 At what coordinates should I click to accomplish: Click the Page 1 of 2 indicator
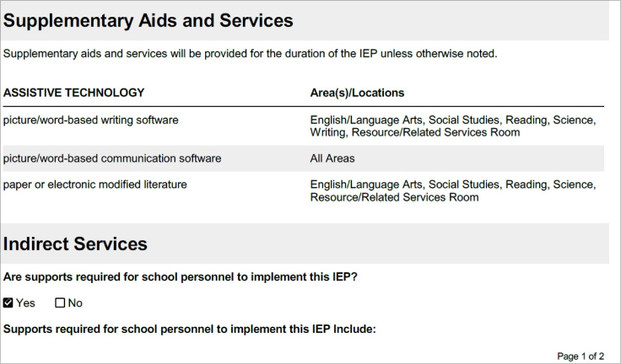pyautogui.click(x=581, y=356)
